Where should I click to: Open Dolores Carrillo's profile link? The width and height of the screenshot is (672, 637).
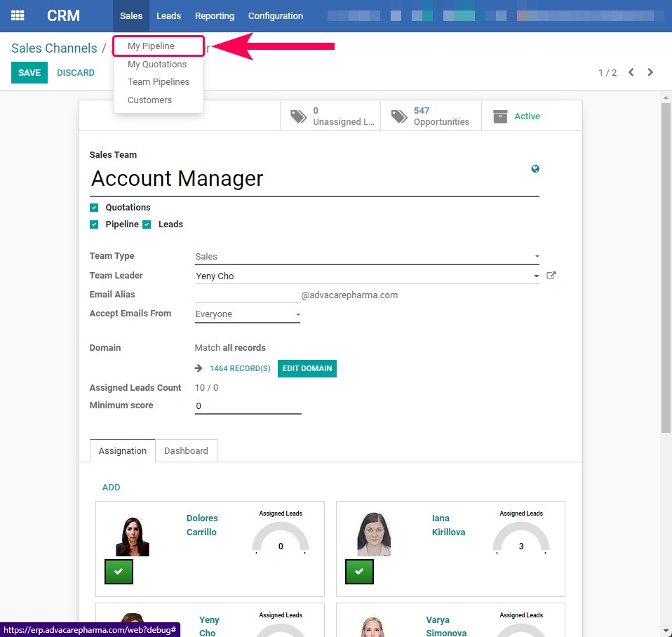click(202, 525)
